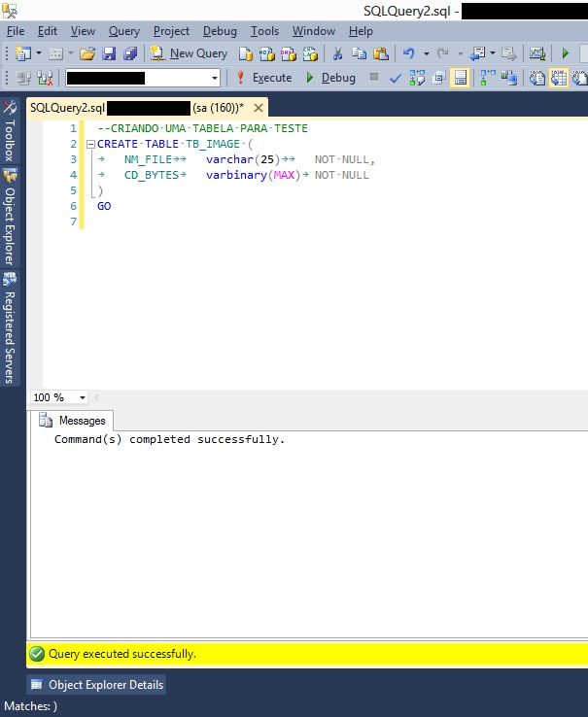
Task: Click the editor horizontal scroll left arrow
Action: (x=96, y=397)
